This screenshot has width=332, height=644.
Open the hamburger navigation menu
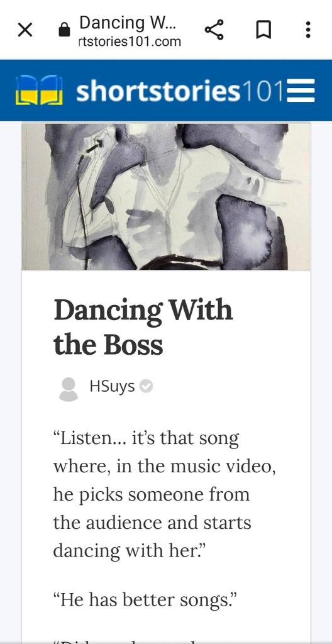tap(301, 91)
